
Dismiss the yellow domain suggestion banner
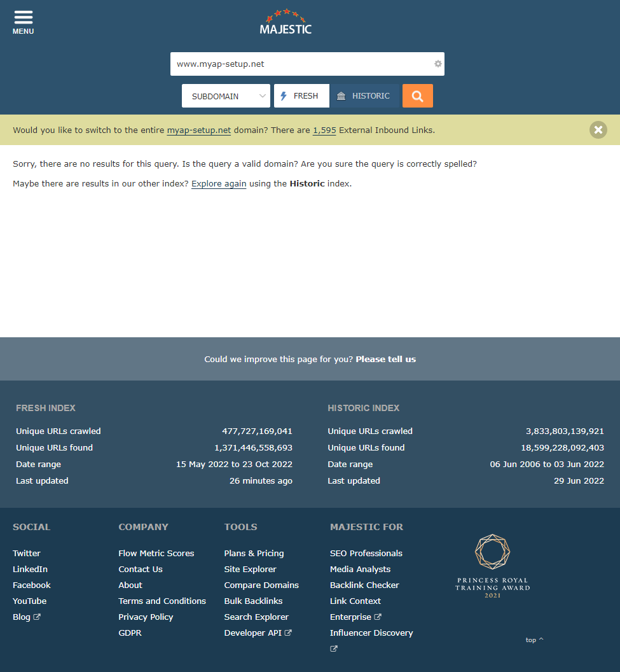pos(598,130)
